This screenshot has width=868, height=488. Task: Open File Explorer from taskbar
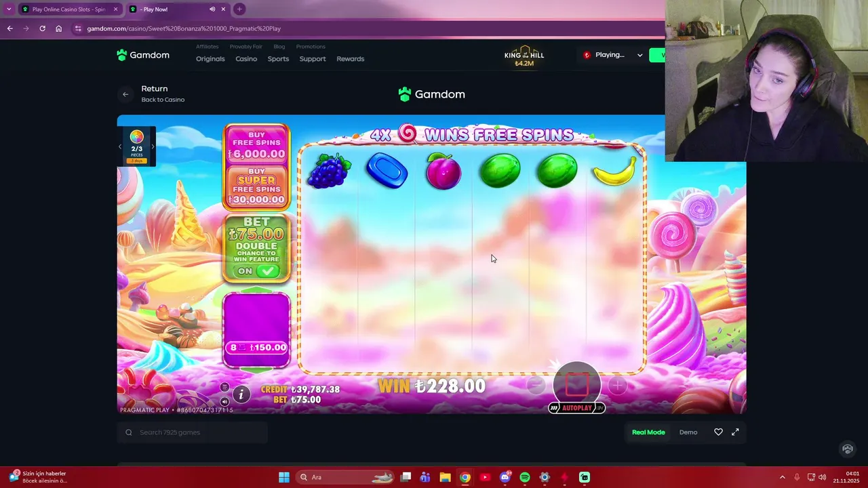click(445, 477)
